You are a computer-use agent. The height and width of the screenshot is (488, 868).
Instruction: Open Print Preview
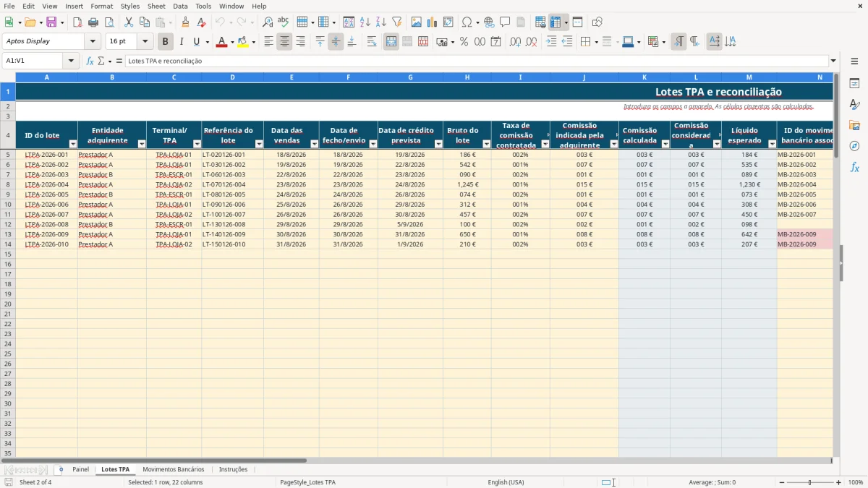(x=109, y=22)
